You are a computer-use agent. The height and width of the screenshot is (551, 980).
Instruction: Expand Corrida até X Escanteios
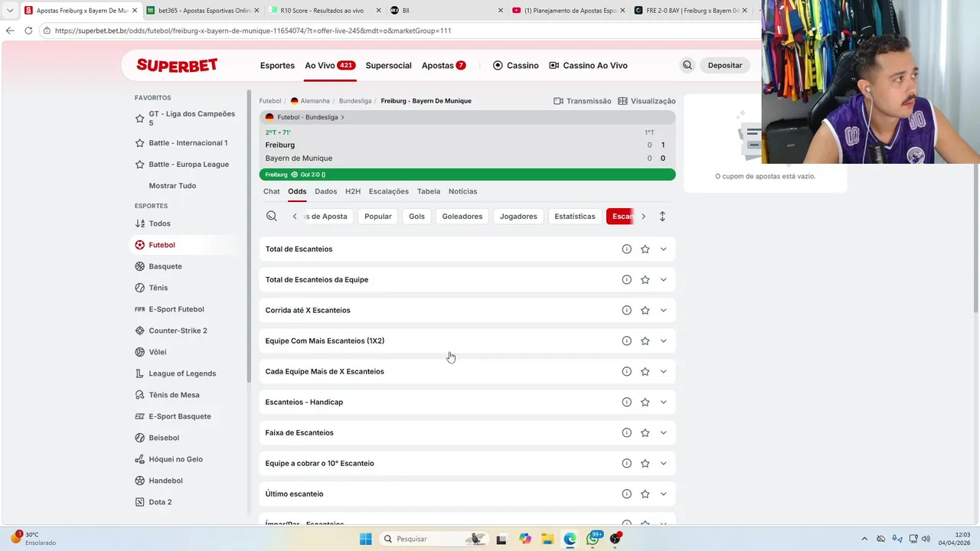(663, 310)
